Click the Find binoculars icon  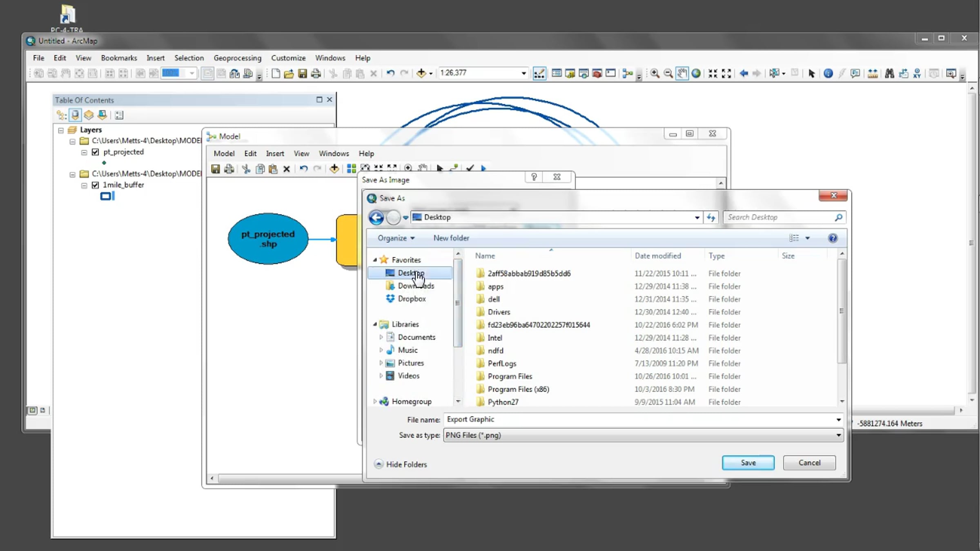[889, 73]
